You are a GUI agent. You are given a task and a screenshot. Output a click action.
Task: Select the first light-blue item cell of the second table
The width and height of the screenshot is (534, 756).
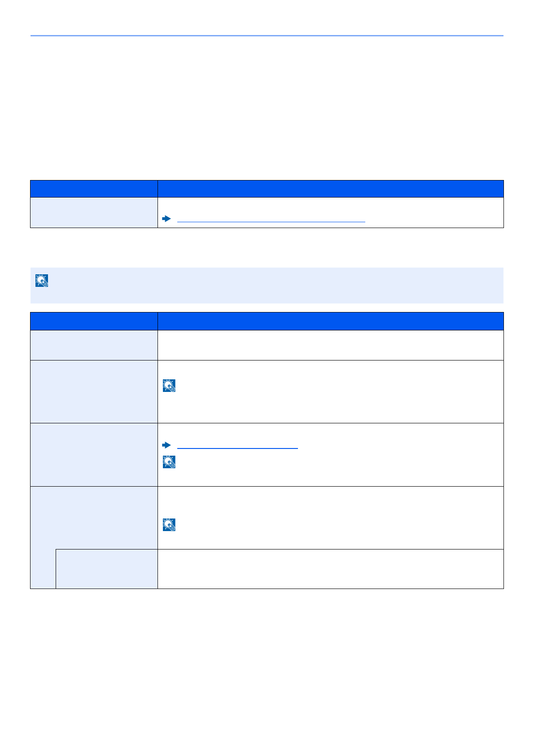(94, 345)
